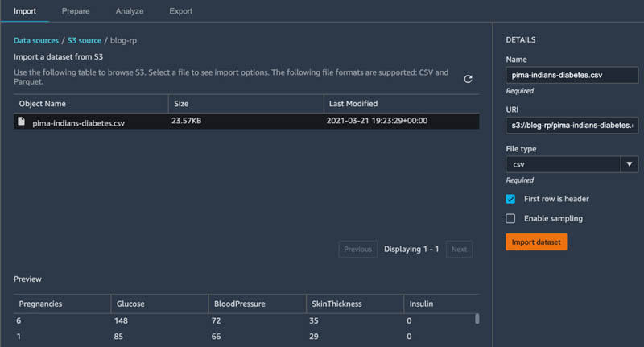The height and width of the screenshot is (347, 644).
Task: Open the Analyze tab
Action: (x=130, y=11)
